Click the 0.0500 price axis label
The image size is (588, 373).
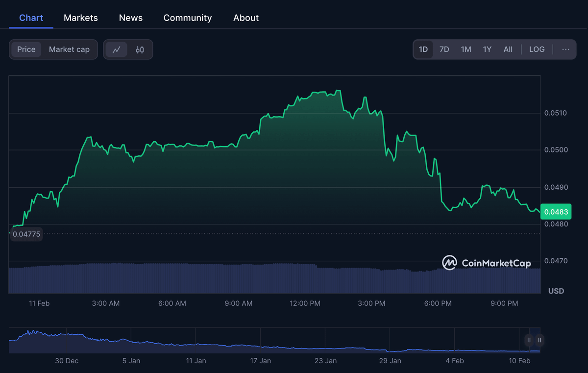pyautogui.click(x=556, y=150)
